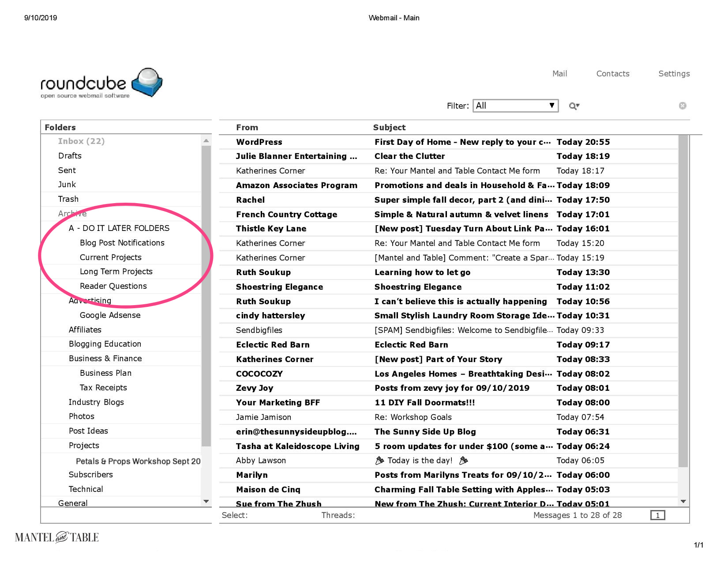Open the Industry Blogs folder
Image resolution: width=728 pixels, height=563 pixels.
(121, 402)
